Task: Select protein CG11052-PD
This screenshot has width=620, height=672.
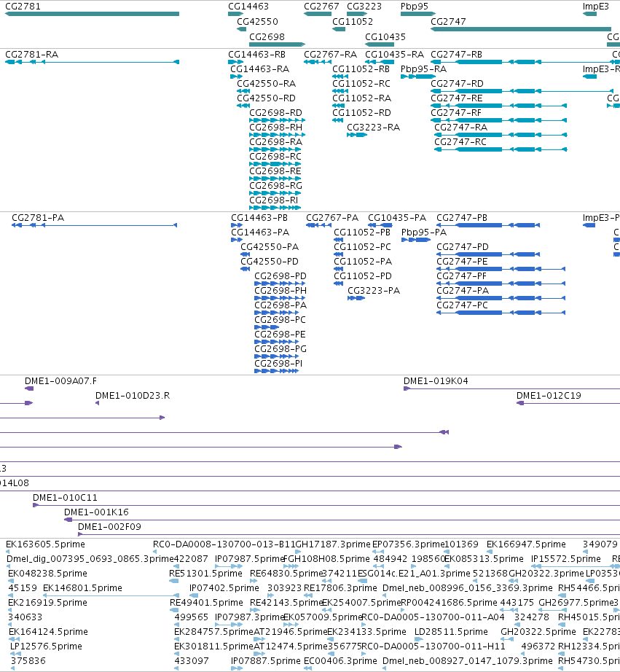Action: pos(363,276)
